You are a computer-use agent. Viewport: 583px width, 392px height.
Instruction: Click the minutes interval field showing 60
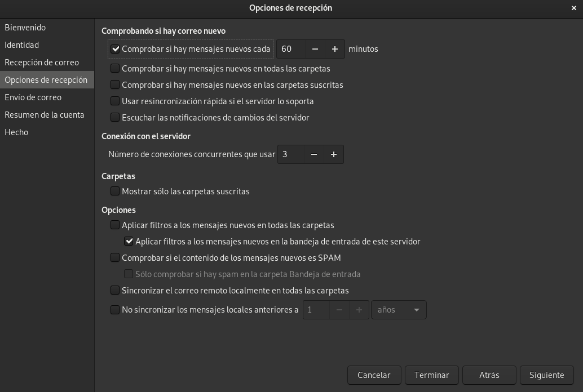(x=291, y=49)
